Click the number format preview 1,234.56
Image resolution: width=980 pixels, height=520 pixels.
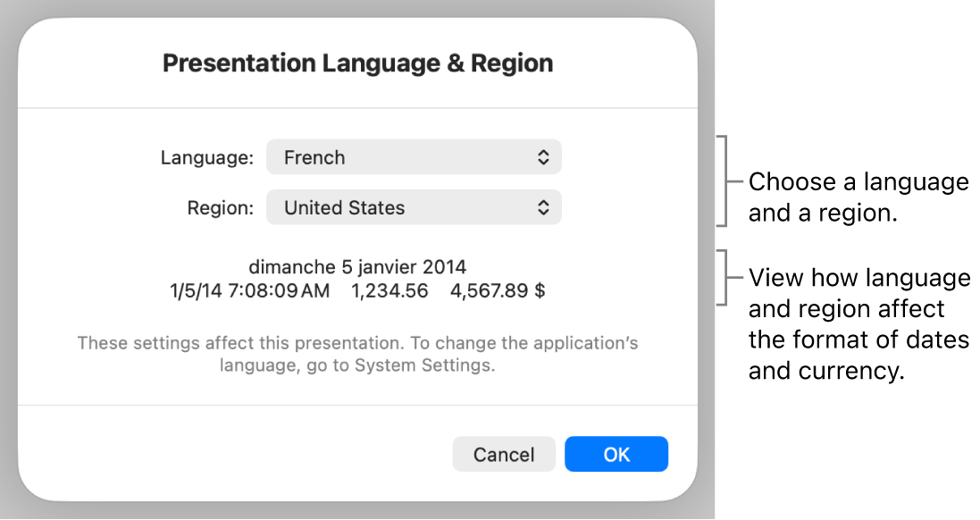[x=389, y=290]
